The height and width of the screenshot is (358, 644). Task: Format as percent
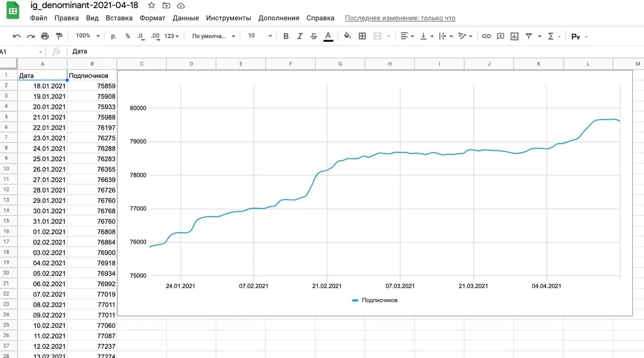pos(128,36)
